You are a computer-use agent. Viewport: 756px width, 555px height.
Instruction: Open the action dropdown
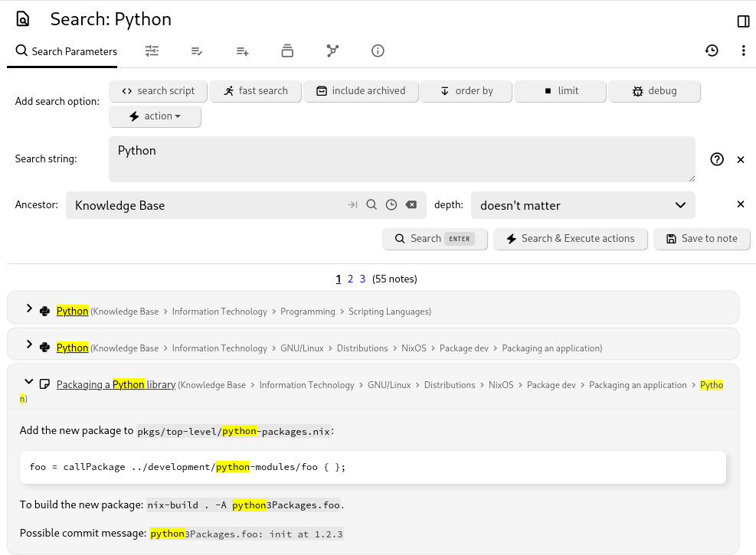pos(155,116)
